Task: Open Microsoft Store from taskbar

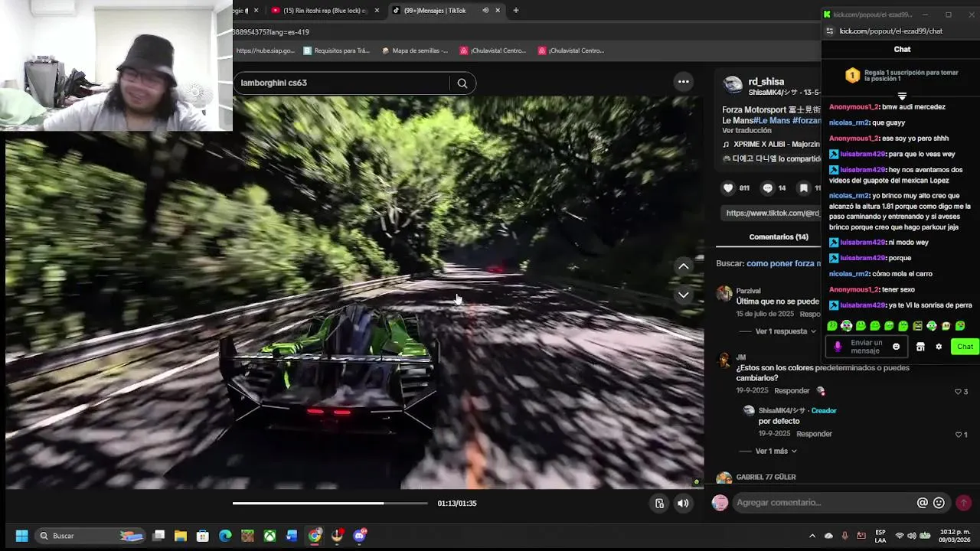Action: click(x=202, y=536)
